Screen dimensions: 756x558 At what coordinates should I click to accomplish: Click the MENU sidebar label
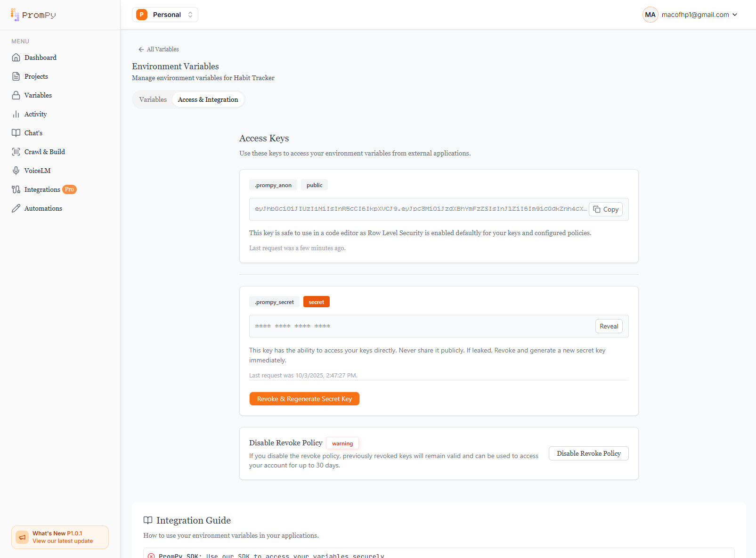20,41
